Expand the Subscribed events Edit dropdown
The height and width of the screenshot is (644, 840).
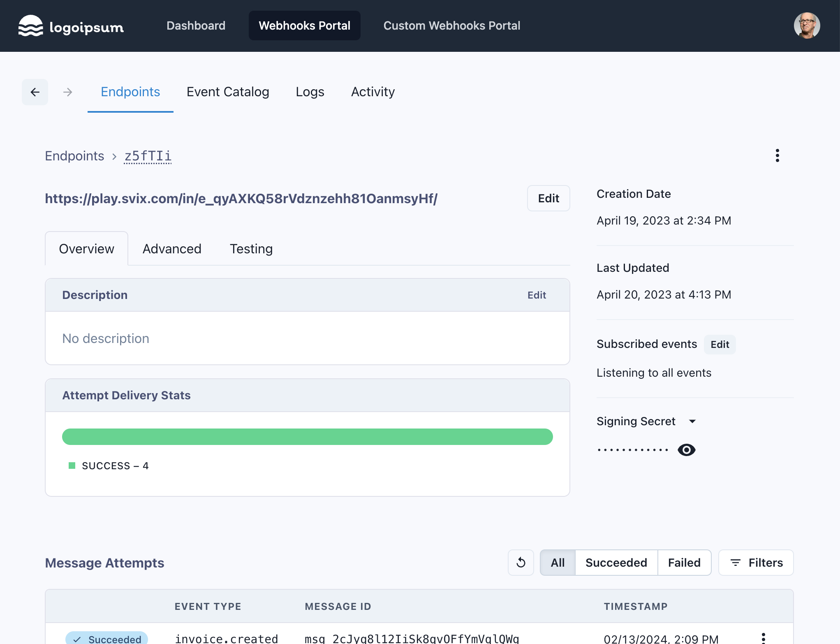[719, 344]
